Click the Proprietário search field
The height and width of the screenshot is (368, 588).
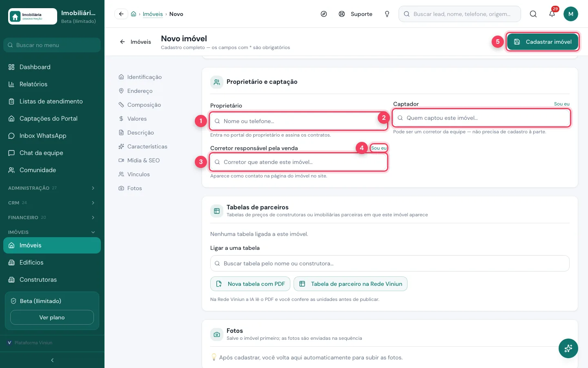298,121
